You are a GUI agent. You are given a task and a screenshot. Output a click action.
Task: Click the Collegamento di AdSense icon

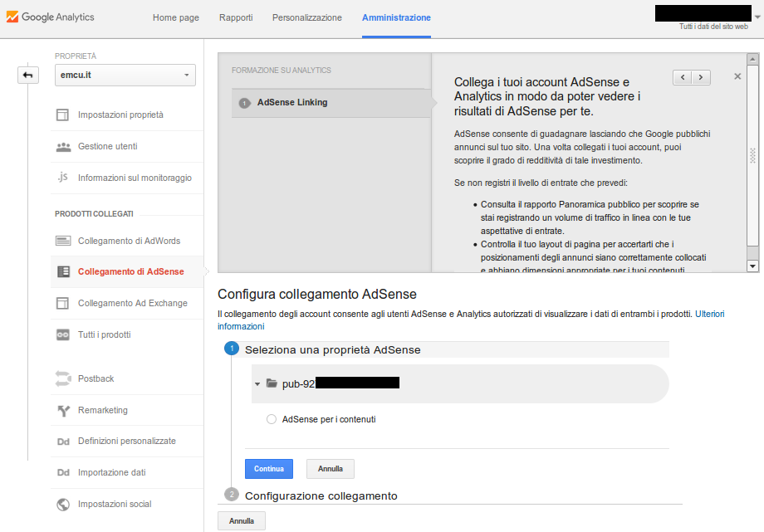63,272
